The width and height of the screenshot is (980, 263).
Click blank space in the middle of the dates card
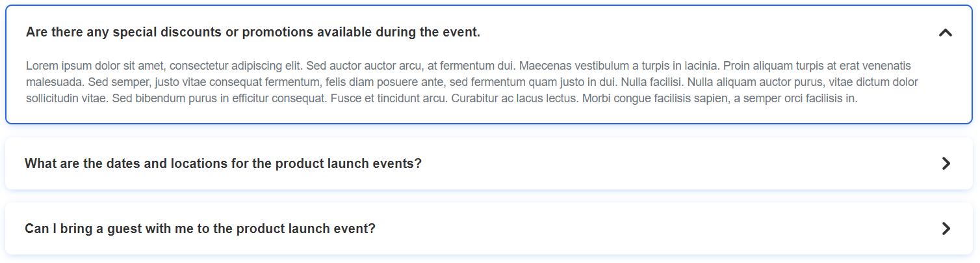(650, 163)
